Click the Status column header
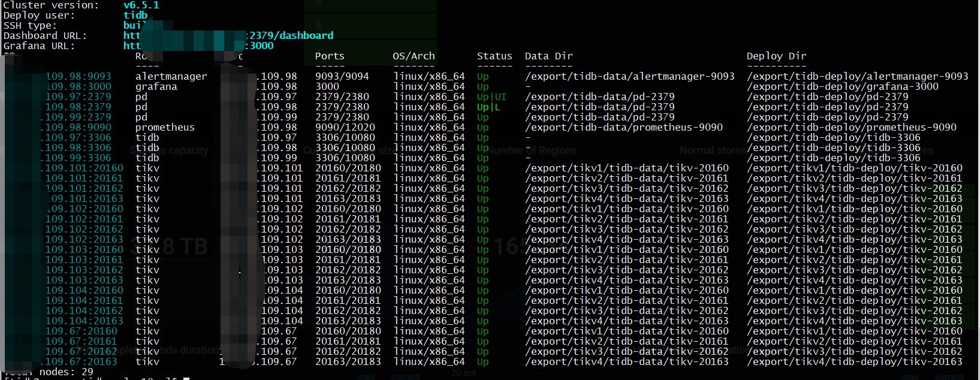 point(494,56)
